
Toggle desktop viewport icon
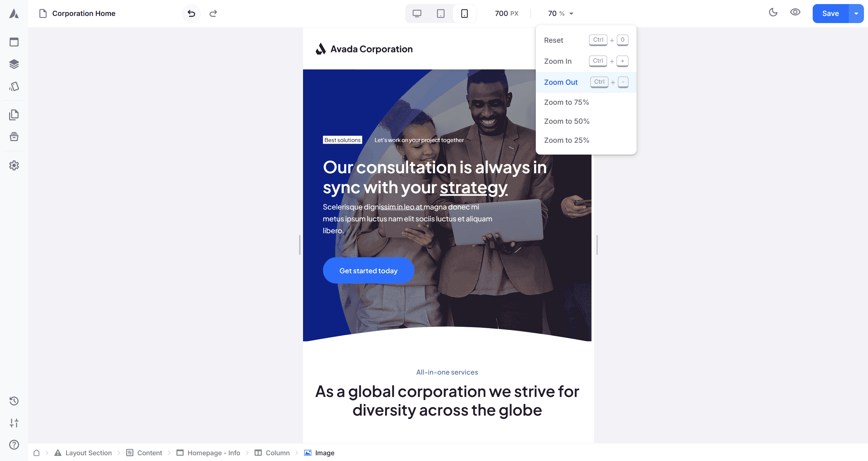[x=417, y=13]
